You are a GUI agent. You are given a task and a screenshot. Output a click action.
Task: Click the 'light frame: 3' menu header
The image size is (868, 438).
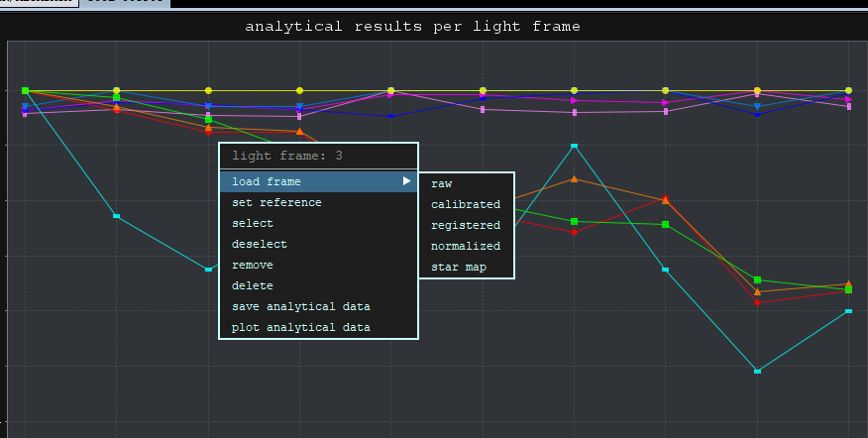[x=287, y=156]
